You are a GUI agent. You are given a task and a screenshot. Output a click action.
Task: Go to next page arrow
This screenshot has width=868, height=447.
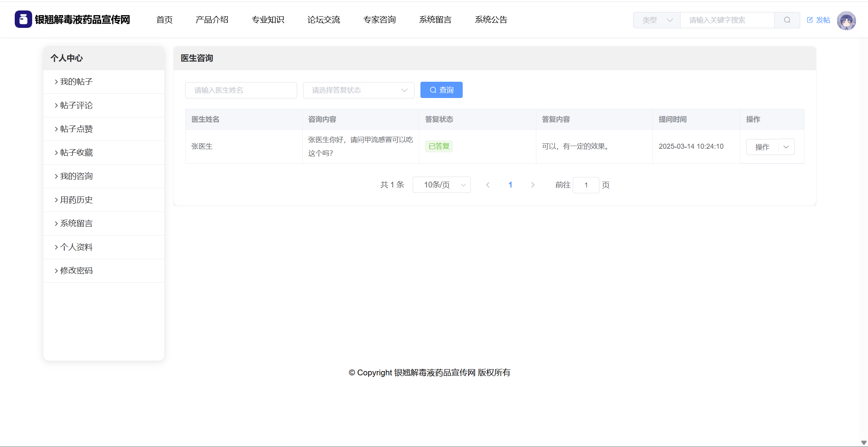[532, 185]
